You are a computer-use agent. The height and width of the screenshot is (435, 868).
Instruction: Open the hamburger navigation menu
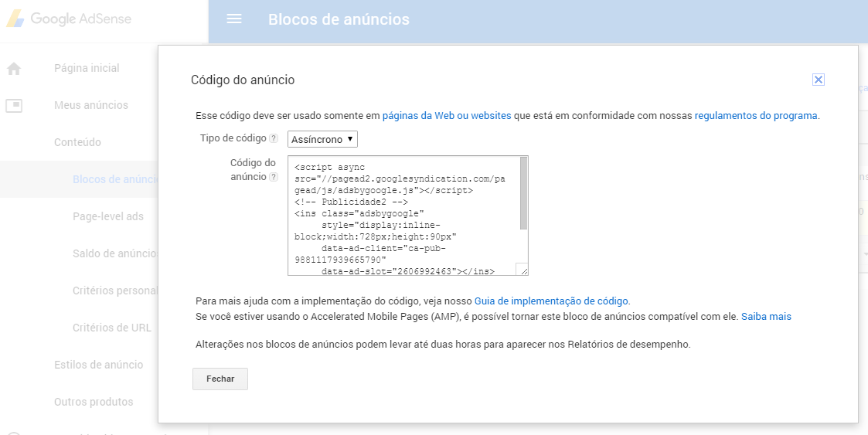pos(234,19)
